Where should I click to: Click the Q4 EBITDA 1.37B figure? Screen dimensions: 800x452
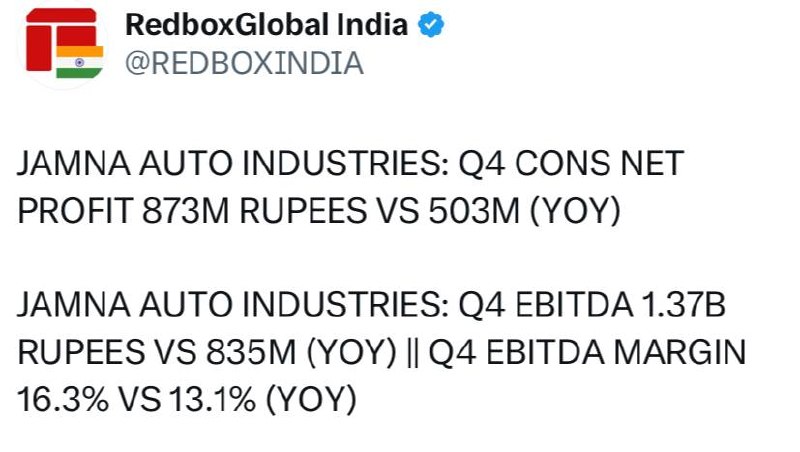tap(592, 305)
